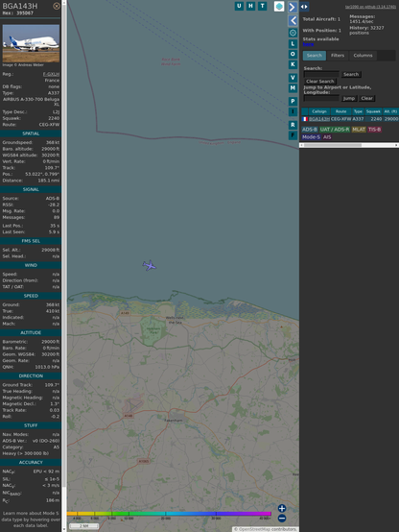The image size is (399, 532).
Task: Click squawk value 2240 in info panel
Action: (54, 118)
